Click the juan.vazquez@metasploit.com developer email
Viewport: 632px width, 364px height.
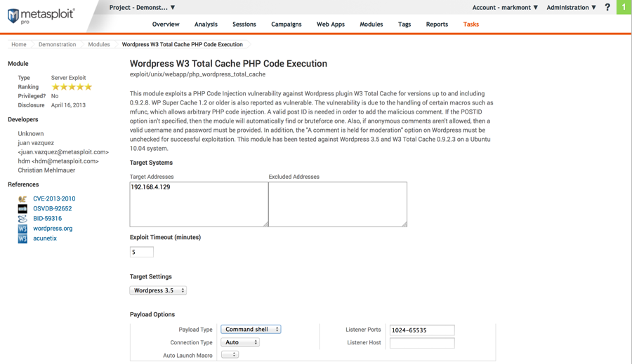coord(63,151)
